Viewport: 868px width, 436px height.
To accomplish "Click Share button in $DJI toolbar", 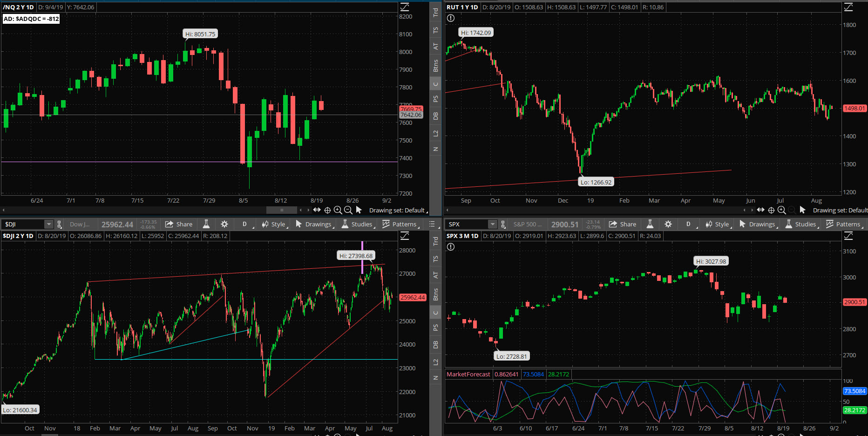I will pos(179,224).
